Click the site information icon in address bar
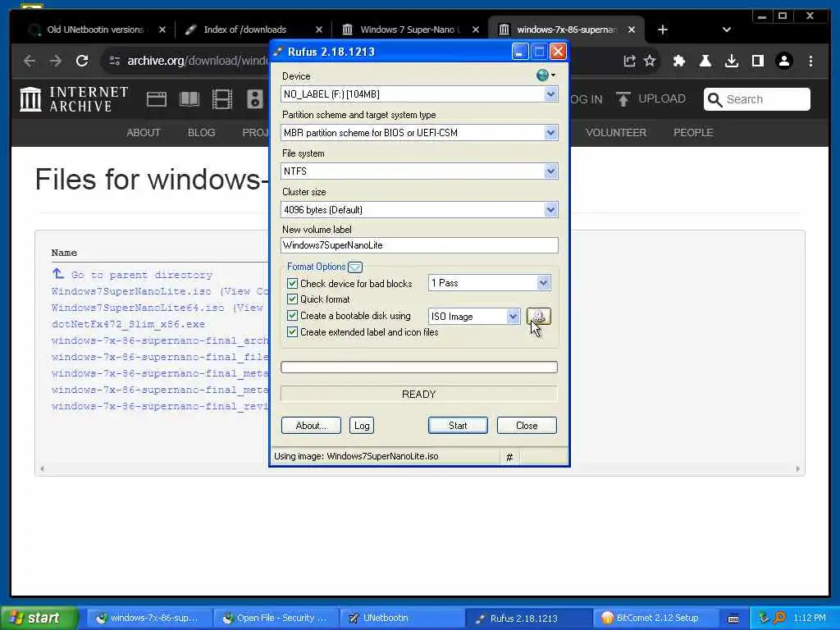Screen dimensions: 840x630 point(115,61)
